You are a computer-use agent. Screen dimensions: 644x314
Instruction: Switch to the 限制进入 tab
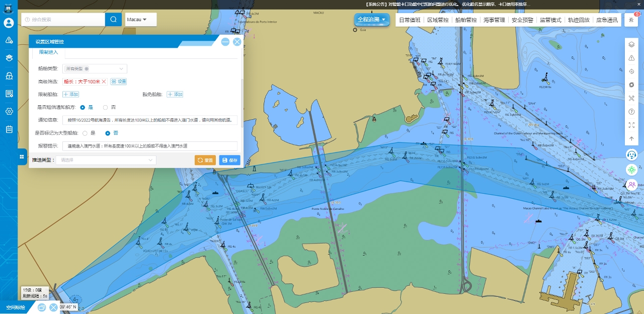(49, 52)
